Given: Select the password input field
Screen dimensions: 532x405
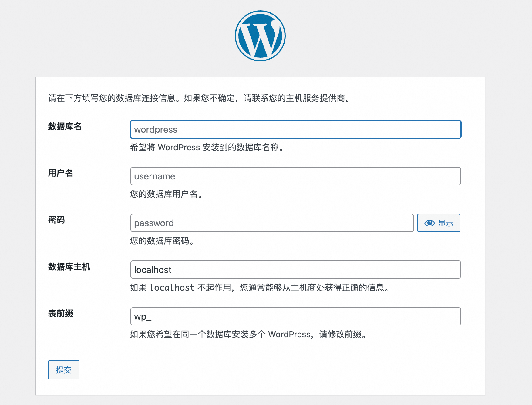Looking at the screenshot, I should [272, 223].
